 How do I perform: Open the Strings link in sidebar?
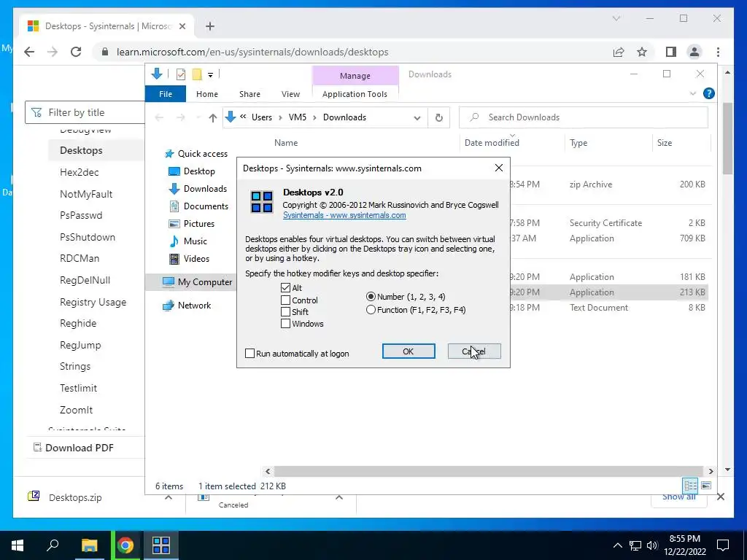(x=75, y=366)
